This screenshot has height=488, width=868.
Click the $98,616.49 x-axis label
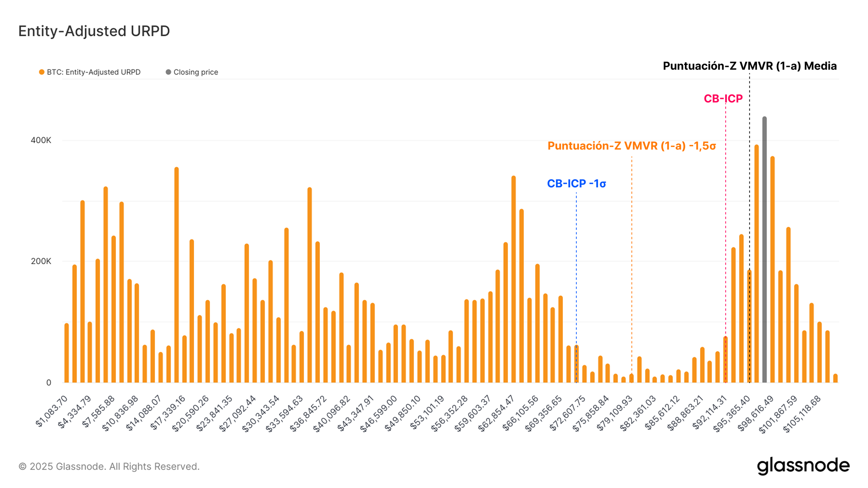pyautogui.click(x=755, y=413)
